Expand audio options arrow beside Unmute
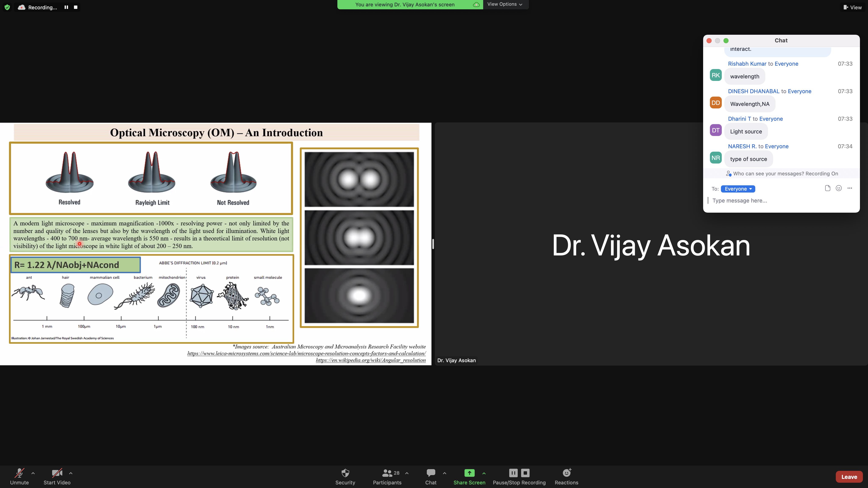This screenshot has width=868, height=488. tap(33, 473)
